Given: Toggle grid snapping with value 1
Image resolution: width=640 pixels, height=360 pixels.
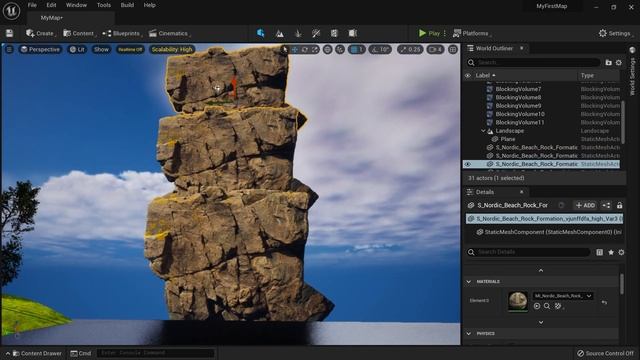Looking at the screenshot, I should coord(357,49).
